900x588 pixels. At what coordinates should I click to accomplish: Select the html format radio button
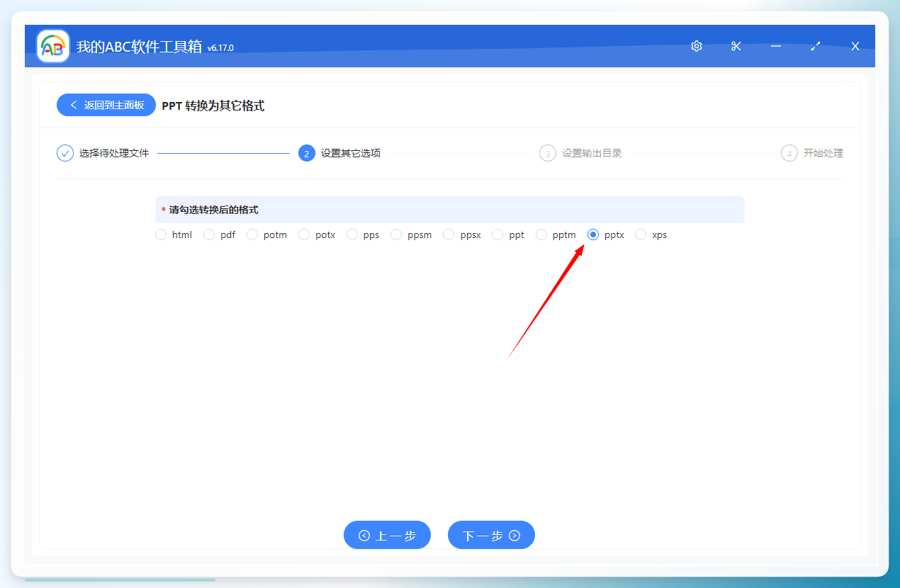click(161, 234)
